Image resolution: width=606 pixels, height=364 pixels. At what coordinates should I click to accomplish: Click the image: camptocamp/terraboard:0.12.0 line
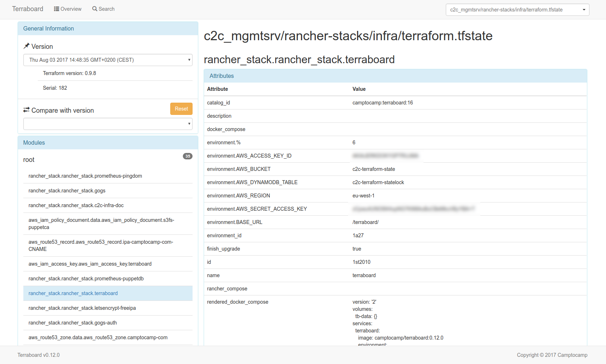click(401, 338)
